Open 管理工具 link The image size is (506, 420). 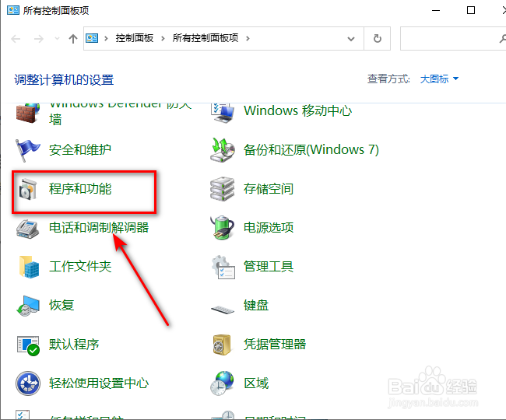269,267
